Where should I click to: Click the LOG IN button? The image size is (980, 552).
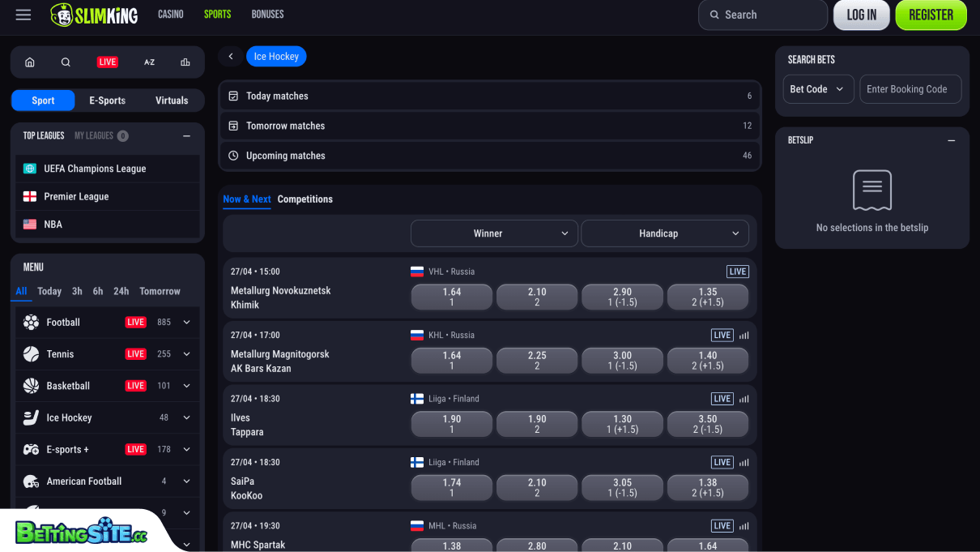point(861,15)
